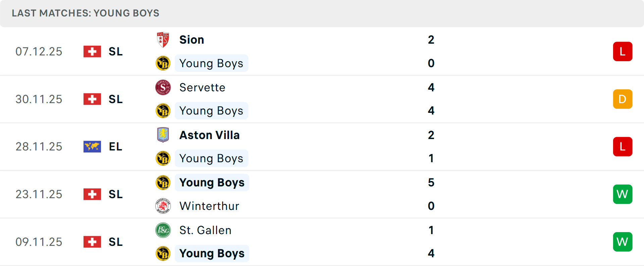Click the Sion club crest
644x266 pixels.
click(x=163, y=40)
